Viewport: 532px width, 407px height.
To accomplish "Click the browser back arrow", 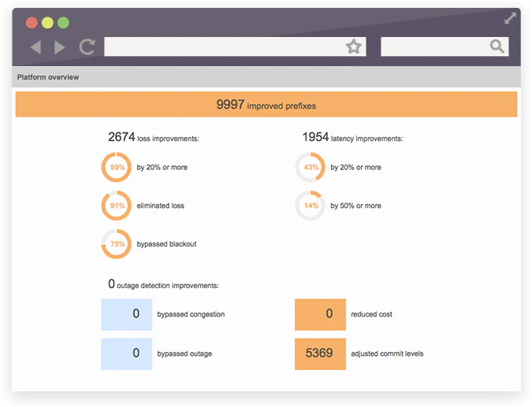I will click(36, 46).
